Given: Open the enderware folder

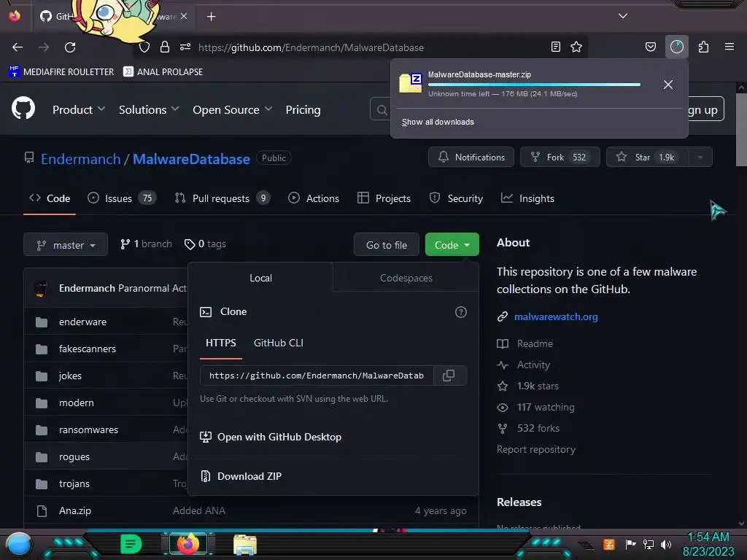Looking at the screenshot, I should click(82, 322).
